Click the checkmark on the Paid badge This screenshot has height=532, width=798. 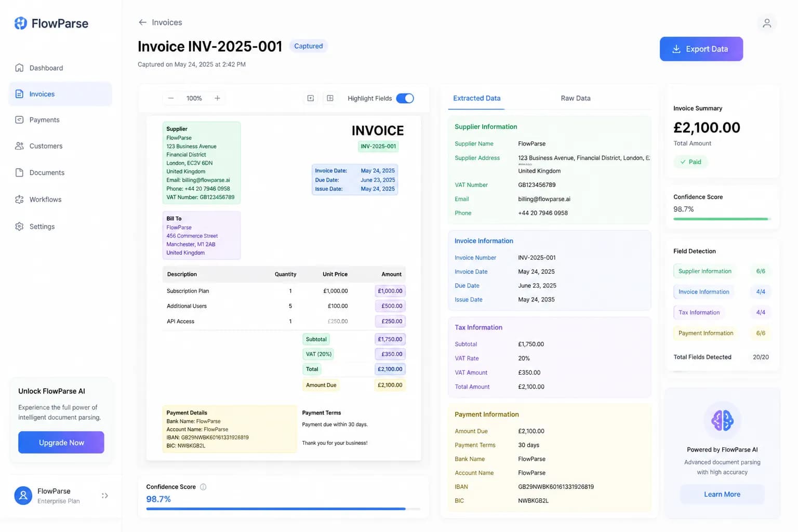[683, 162]
